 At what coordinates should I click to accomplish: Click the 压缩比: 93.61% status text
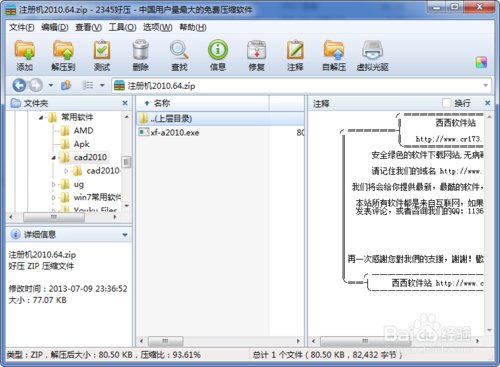(170, 355)
